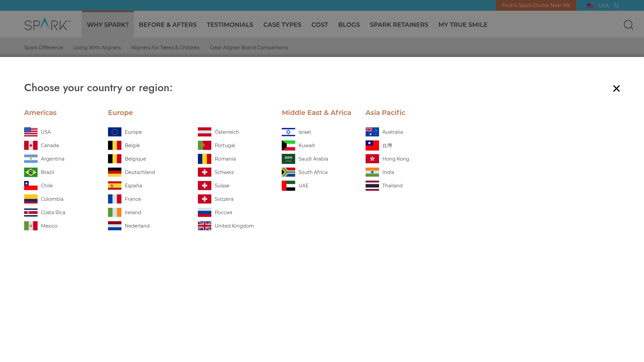Screen dimensions: 644x362
Task: Click the United Kingdom flag icon
Action: coord(205,226)
